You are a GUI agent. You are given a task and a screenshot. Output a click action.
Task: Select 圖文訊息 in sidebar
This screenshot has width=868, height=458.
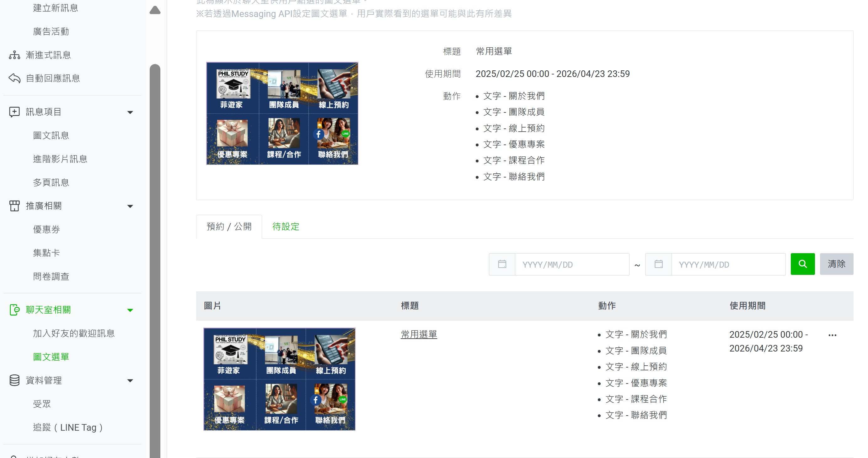[51, 136]
